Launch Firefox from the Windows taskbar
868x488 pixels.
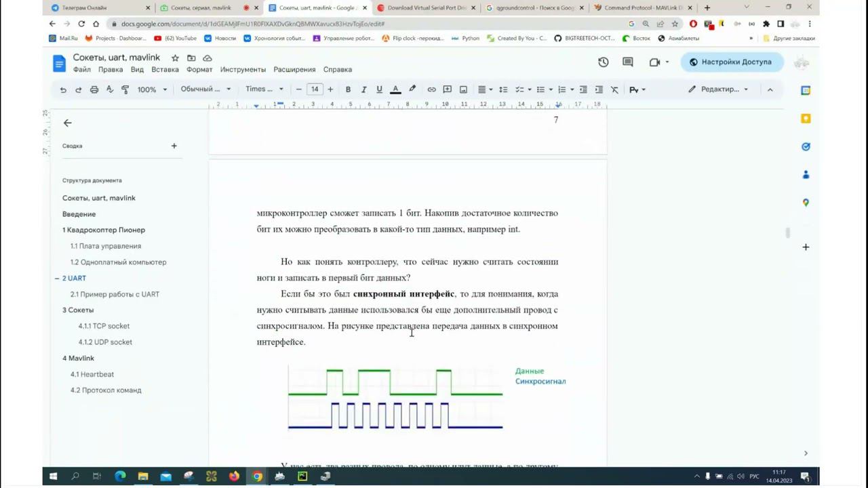coord(234,476)
